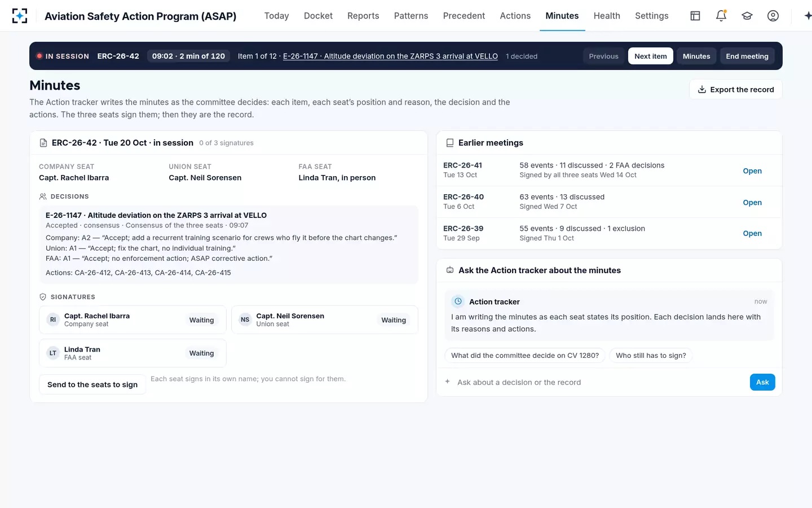This screenshot has height=508, width=812.
Task: Open the user account icon
Action: [773, 16]
